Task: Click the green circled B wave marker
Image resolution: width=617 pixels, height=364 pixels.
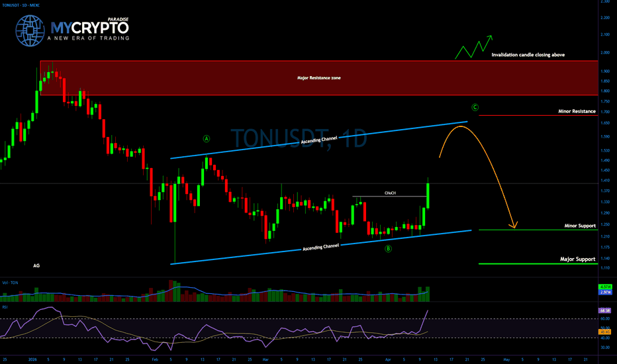Action: [389, 248]
